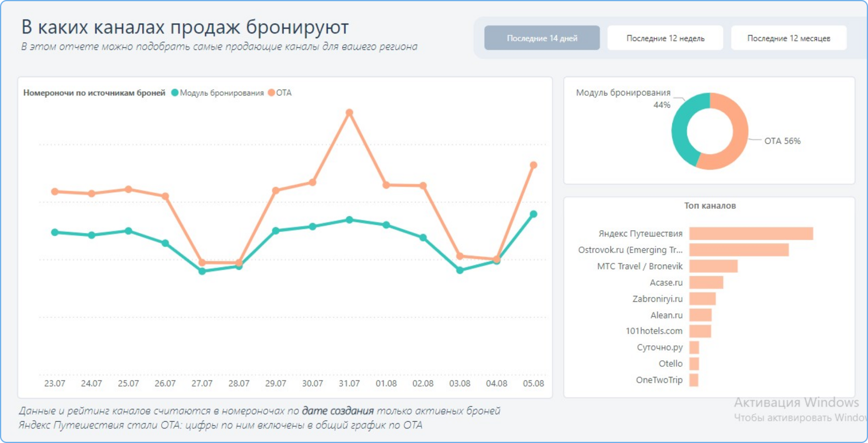The image size is (868, 443).
Task: Select the 'Последние 14 дней' period button
Action: coord(542,38)
